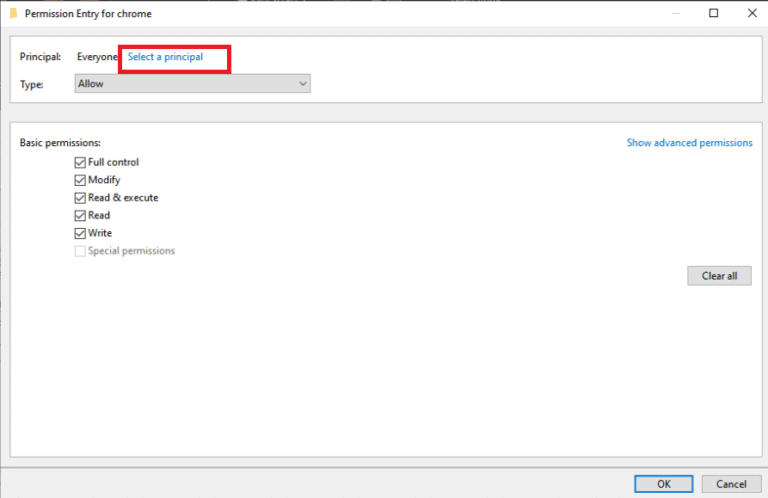Toggle the Read & execute checkbox
768x498 pixels.
pyautogui.click(x=80, y=198)
